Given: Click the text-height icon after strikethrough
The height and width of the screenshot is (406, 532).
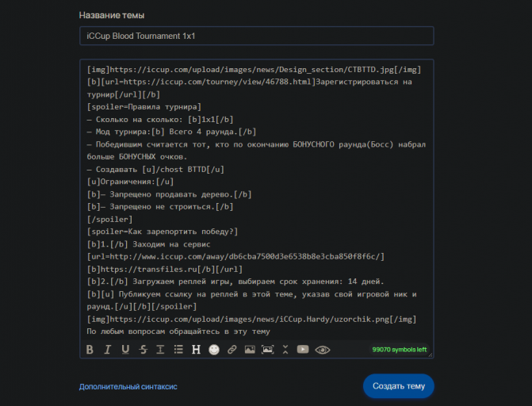Looking at the screenshot, I should coord(160,350).
